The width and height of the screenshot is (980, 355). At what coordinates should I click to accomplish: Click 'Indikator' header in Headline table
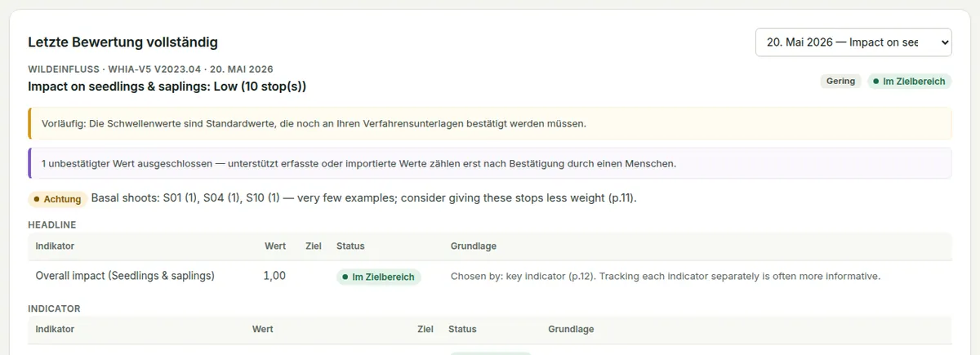pyautogui.click(x=55, y=246)
